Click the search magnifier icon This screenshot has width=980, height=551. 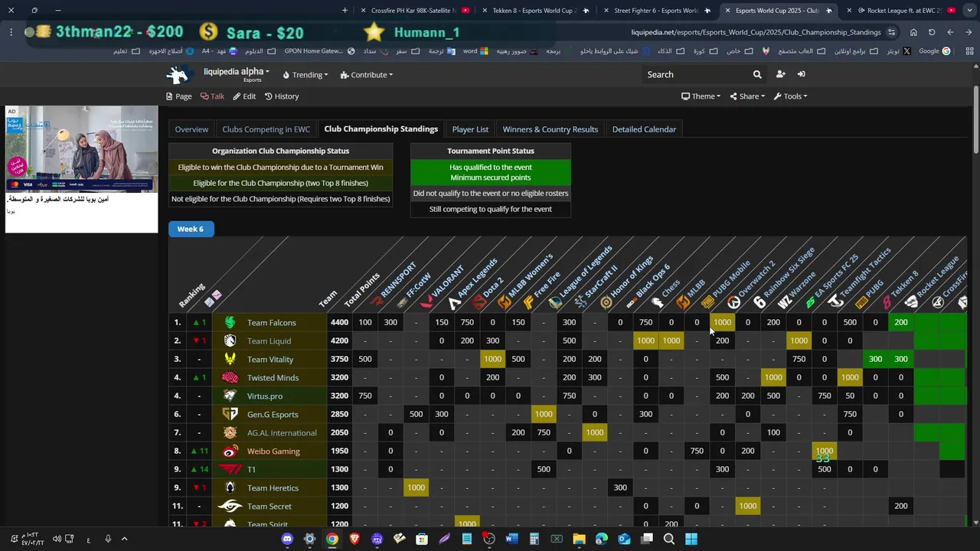[757, 74]
